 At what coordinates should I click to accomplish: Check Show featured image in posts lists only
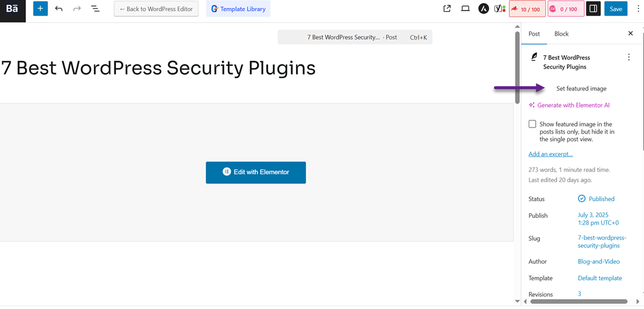[x=532, y=124]
